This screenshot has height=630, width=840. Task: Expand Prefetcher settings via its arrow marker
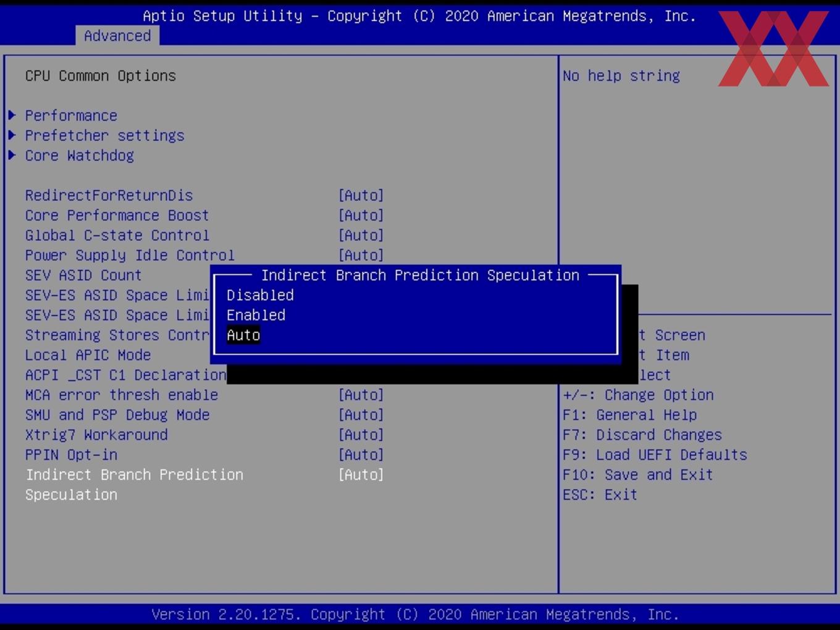12,135
